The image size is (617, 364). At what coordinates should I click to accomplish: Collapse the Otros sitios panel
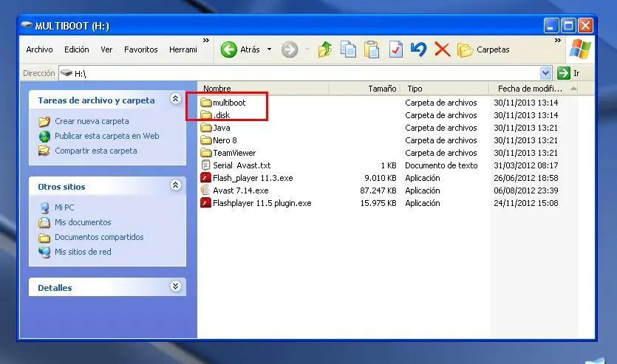click(175, 185)
